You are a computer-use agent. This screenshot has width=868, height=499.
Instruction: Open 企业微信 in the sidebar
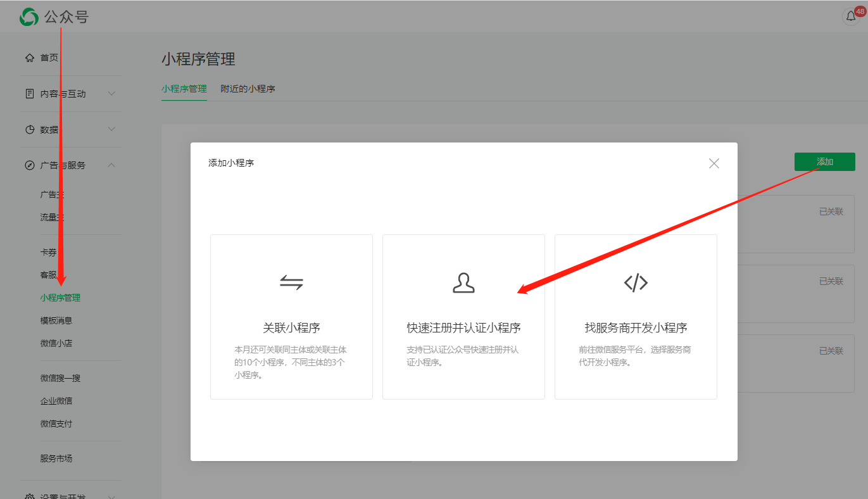tap(56, 401)
